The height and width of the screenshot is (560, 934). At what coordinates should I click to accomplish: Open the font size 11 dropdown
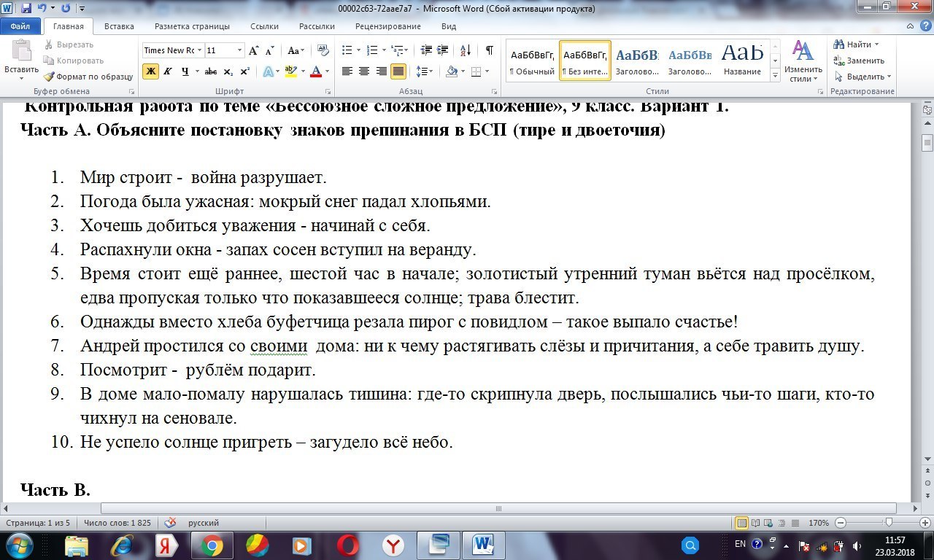coord(240,50)
